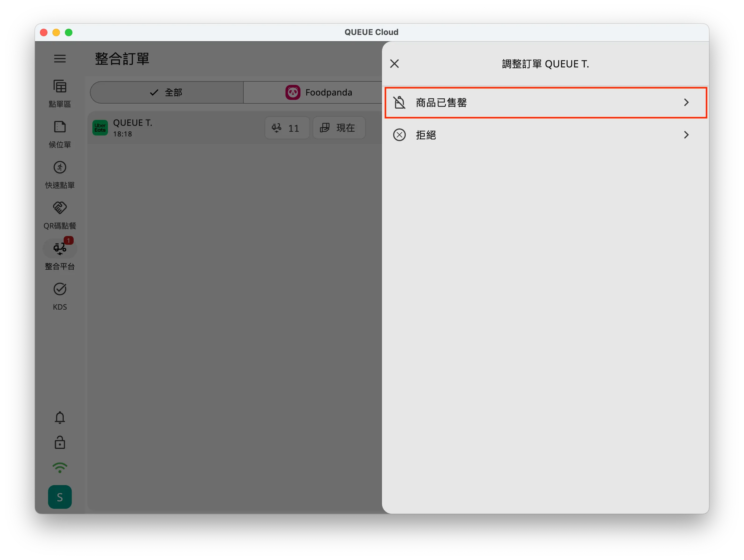Screen dimensions: 744x560
Task: Expand the 商品已售罄 sold-out option chevron
Action: [687, 103]
